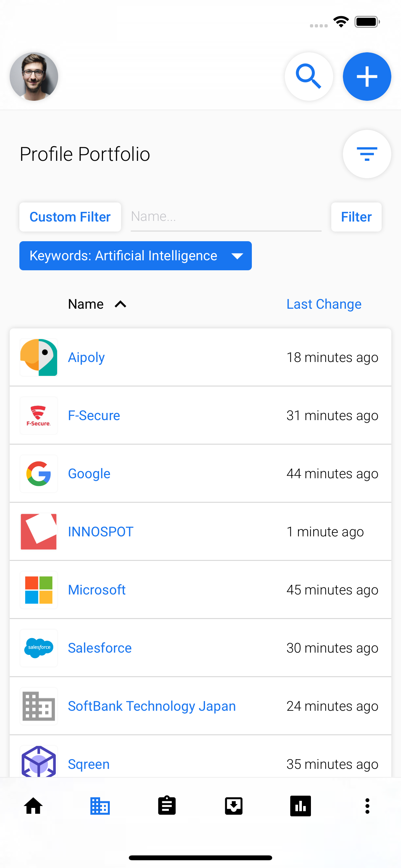Open the inbox download tab icon
This screenshot has height=868, width=401.
(233, 806)
